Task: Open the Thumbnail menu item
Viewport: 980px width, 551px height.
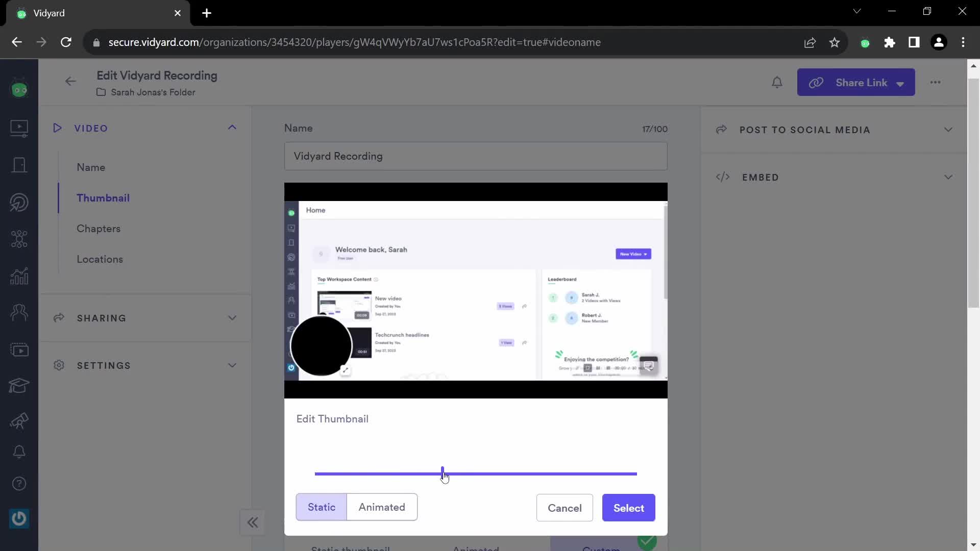Action: point(104,197)
